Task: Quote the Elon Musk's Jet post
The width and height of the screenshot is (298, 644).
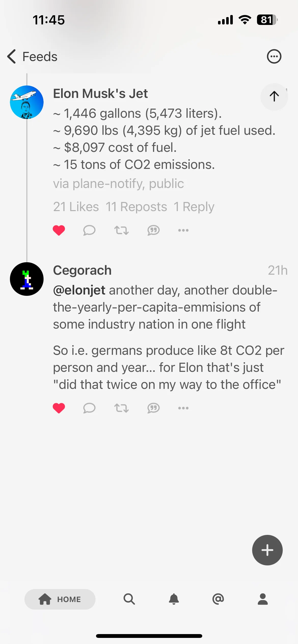Action: click(153, 230)
